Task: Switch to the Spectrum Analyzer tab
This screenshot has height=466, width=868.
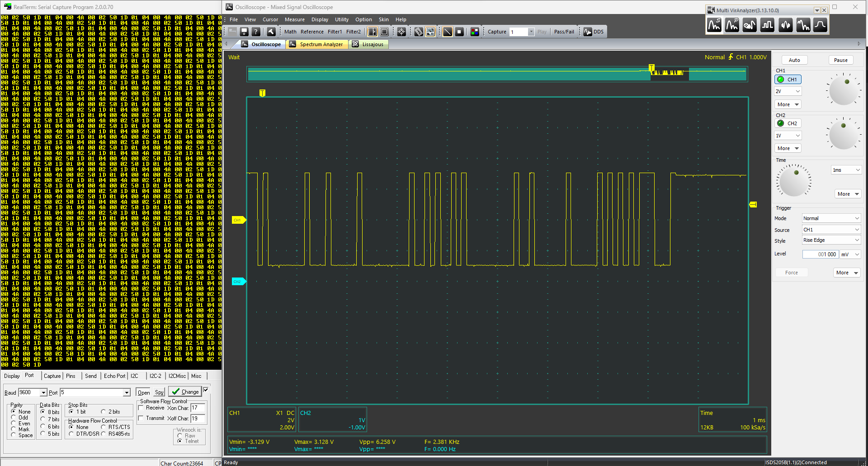Action: (317, 44)
